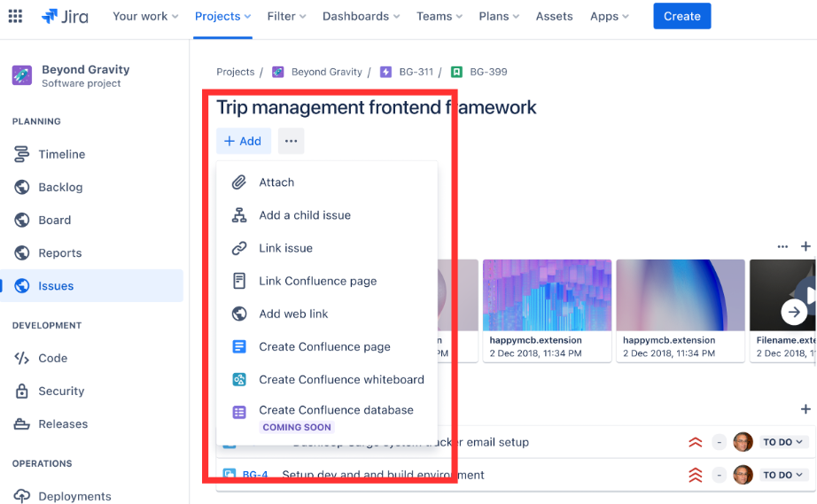Click the Trip management frontend framework title
The height and width of the screenshot is (504, 817).
tap(377, 107)
